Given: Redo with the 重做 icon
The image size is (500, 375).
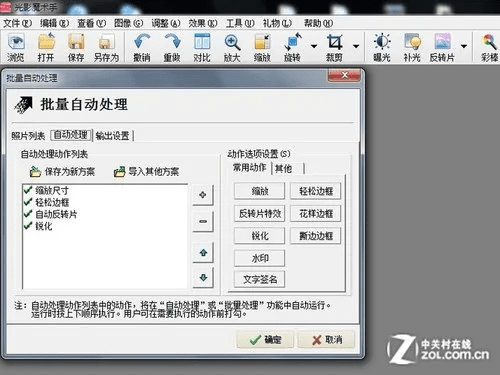Looking at the screenshot, I should tap(172, 48).
